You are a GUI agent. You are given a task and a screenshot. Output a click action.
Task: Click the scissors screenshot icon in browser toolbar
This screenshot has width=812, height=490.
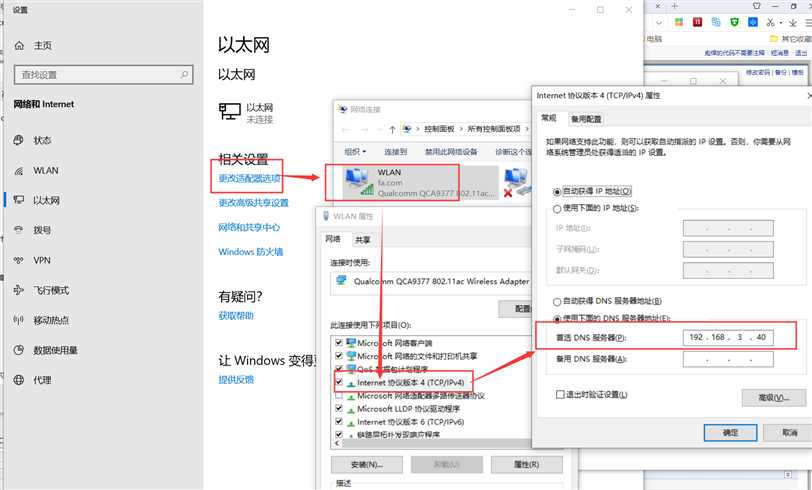770,22
